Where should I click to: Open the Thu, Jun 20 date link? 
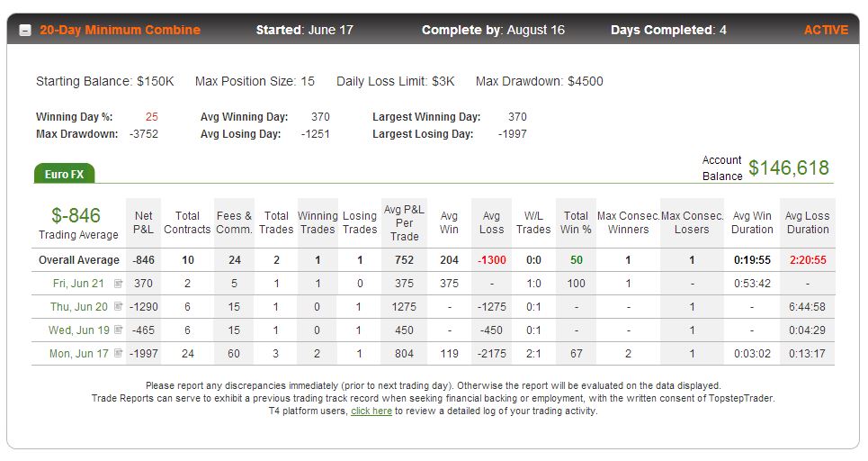tap(79, 306)
